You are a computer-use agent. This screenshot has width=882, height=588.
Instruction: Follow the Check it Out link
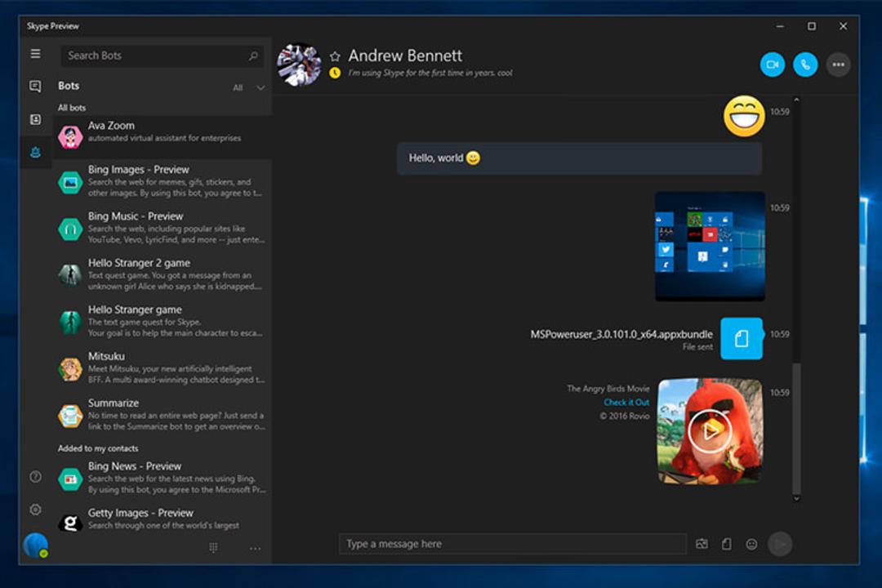(x=626, y=403)
